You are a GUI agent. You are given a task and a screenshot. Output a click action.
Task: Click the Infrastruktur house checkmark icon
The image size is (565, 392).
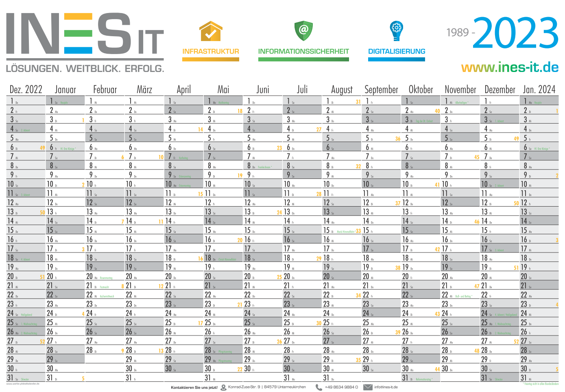coord(210,31)
